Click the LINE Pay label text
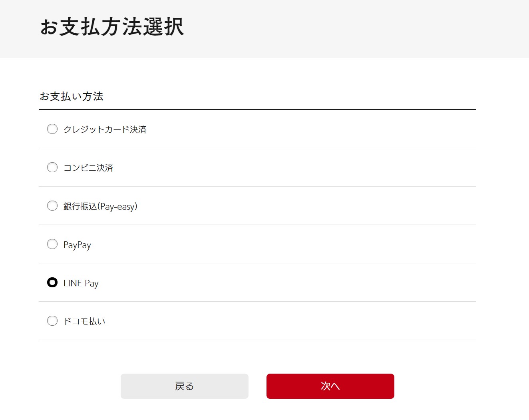This screenshot has width=529, height=420. 81,283
